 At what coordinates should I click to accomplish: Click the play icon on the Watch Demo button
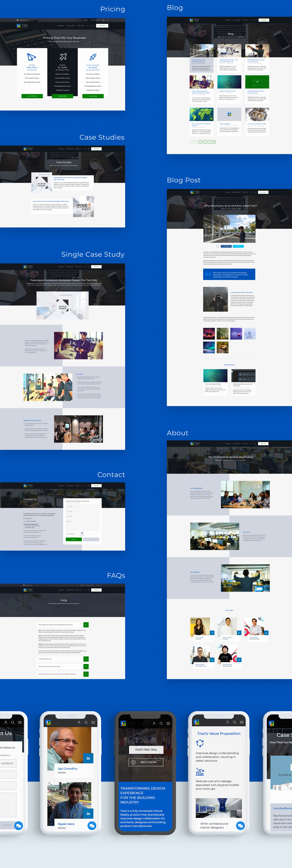(133, 762)
